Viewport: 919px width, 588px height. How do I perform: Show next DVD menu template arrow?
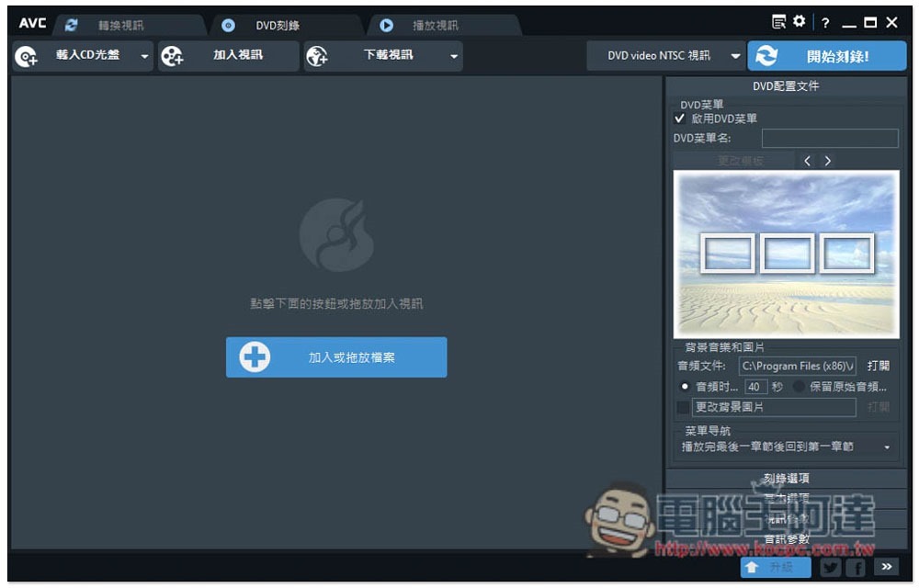[x=828, y=161]
